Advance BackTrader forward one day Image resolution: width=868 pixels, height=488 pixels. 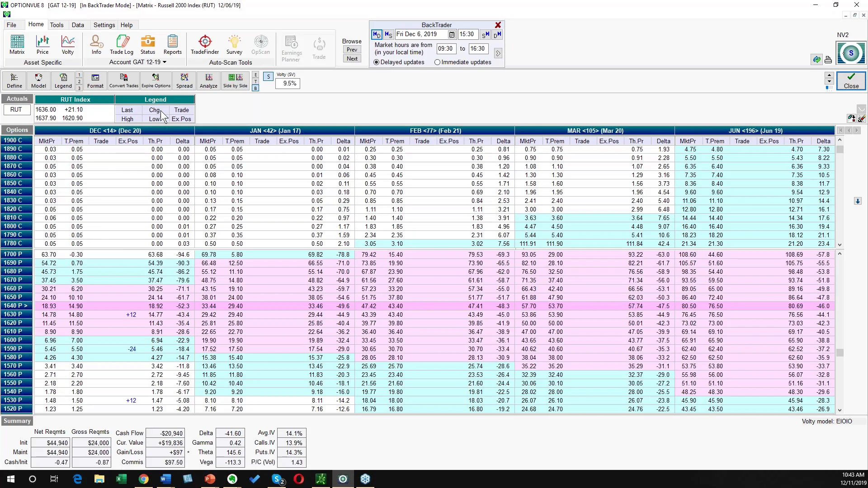497,34
